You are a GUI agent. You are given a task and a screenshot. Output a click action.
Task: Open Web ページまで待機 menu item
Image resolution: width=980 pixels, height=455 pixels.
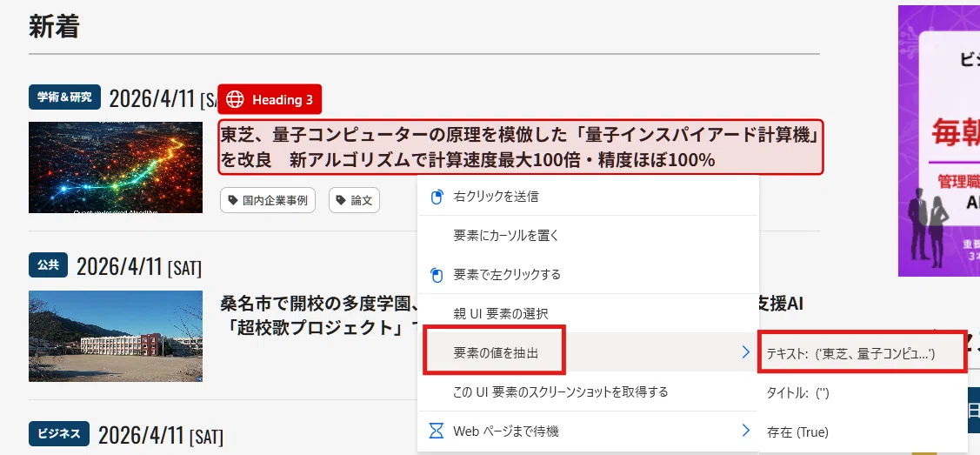588,431
